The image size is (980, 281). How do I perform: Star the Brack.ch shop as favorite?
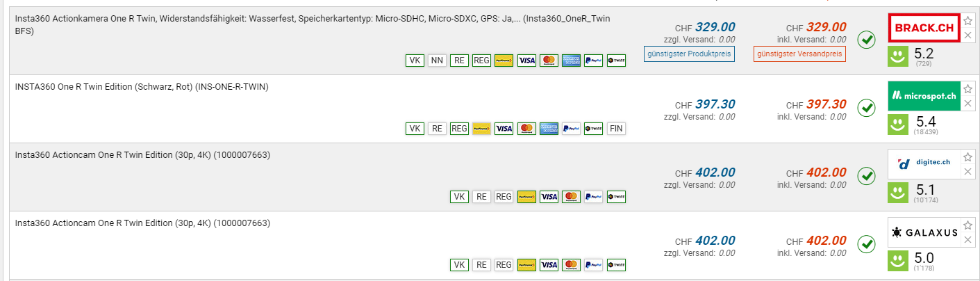pos(967,21)
